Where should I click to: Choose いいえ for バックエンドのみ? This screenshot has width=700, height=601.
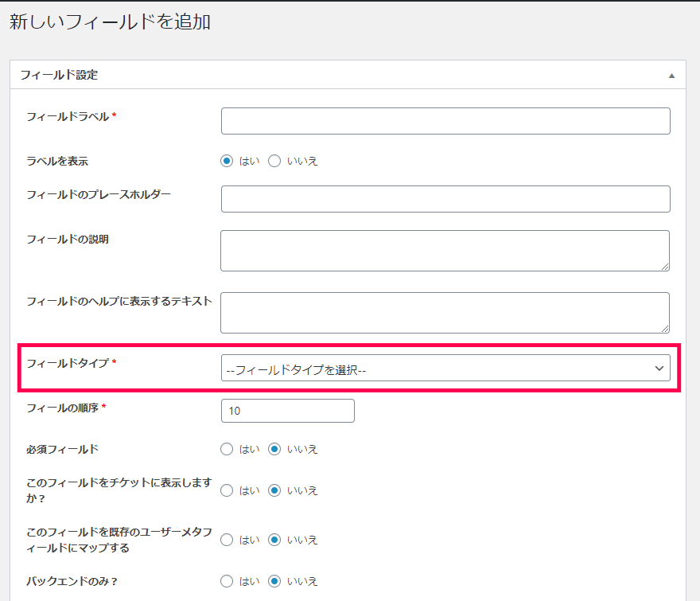tap(274, 581)
